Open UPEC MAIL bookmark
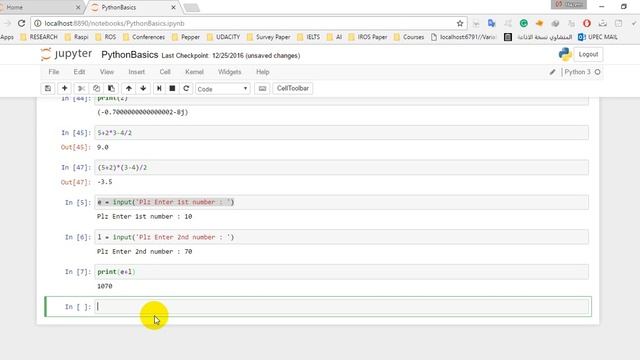The width and height of the screenshot is (640, 360). coord(598,37)
